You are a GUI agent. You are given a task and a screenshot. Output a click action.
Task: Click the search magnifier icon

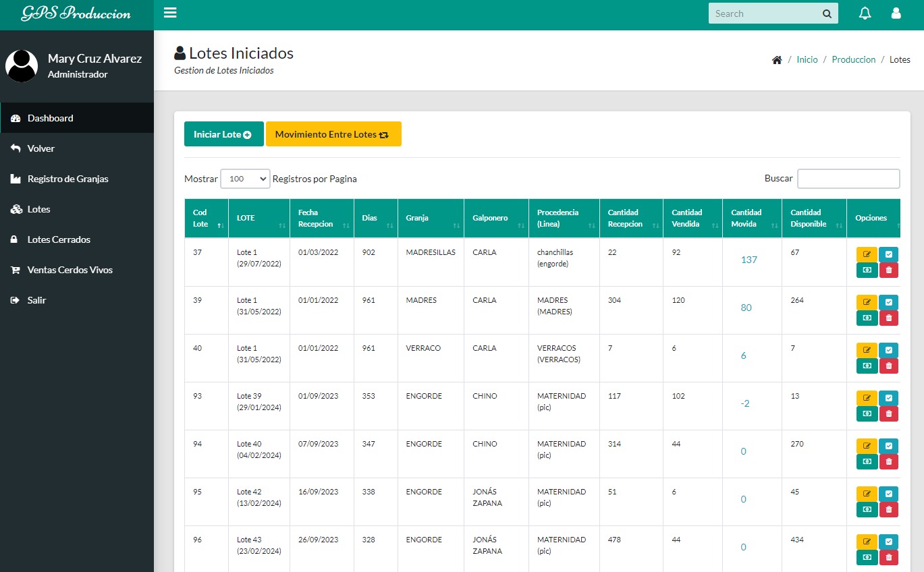tap(827, 13)
